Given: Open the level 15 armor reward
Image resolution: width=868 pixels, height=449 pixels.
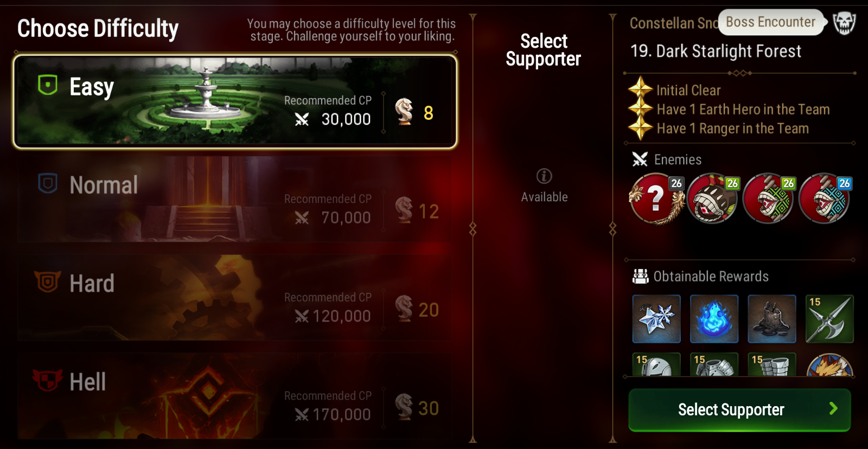Looking at the screenshot, I should click(714, 364).
